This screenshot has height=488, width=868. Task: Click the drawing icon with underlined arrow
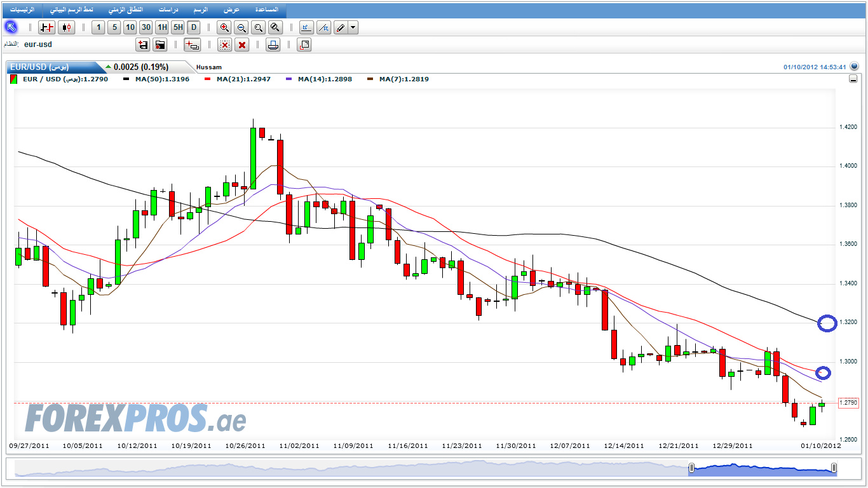[306, 27]
